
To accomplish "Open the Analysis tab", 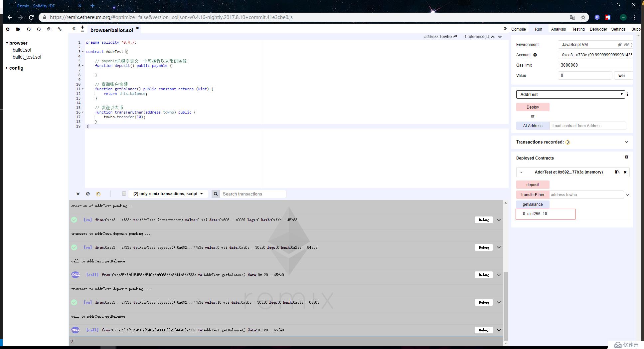I will (x=558, y=29).
